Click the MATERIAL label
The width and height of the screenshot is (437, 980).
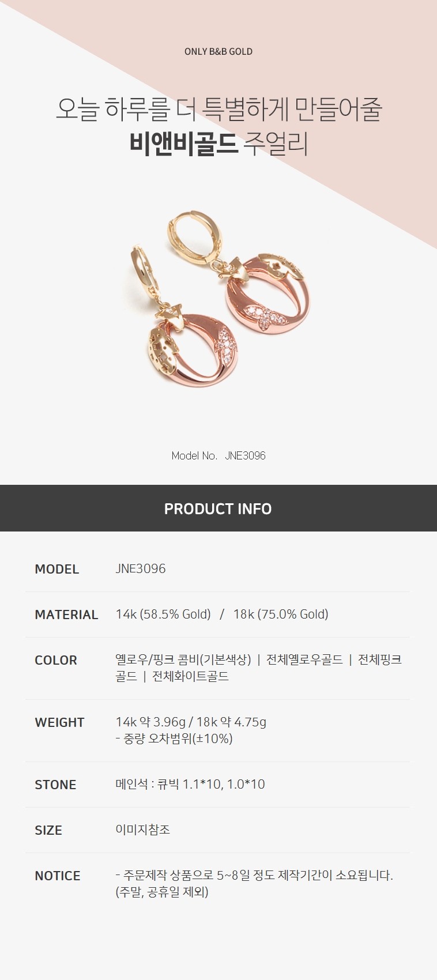coord(66,615)
